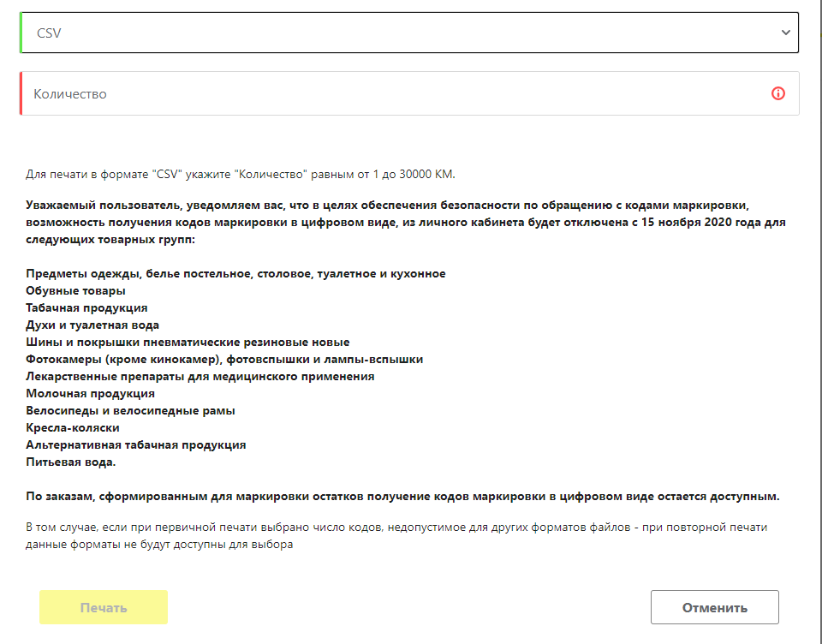This screenshot has width=822, height=644.
Task: Click 'Лекарственные препараты для медицинского применения'
Action: [x=200, y=377]
